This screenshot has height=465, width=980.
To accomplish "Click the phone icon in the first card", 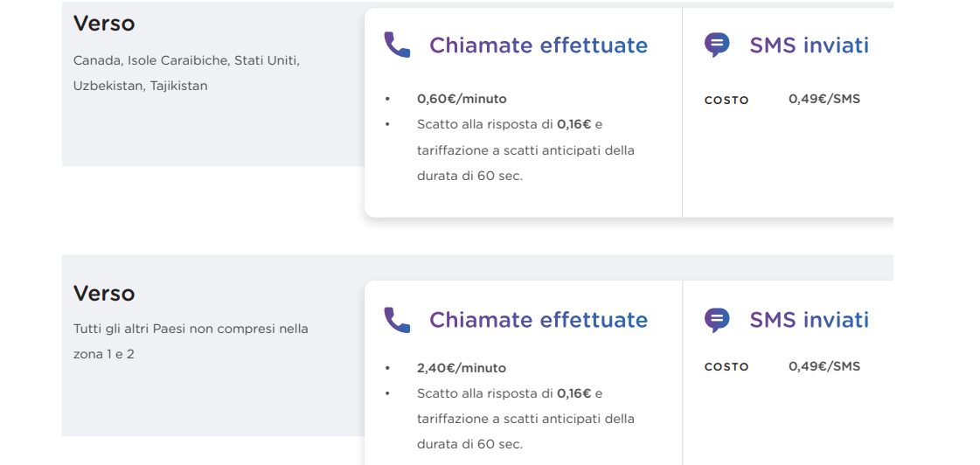I will pyautogui.click(x=397, y=45).
